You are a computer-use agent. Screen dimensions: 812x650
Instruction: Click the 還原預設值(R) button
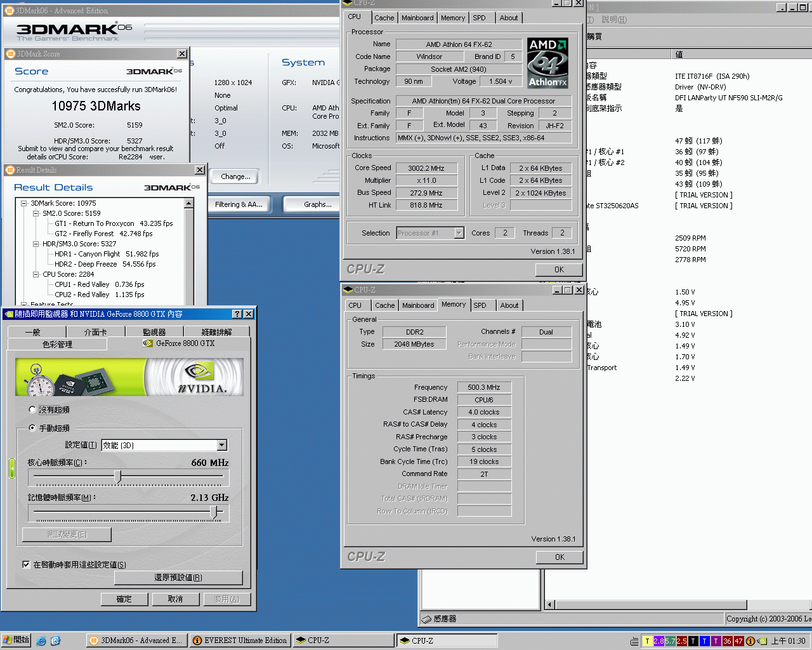click(x=178, y=578)
